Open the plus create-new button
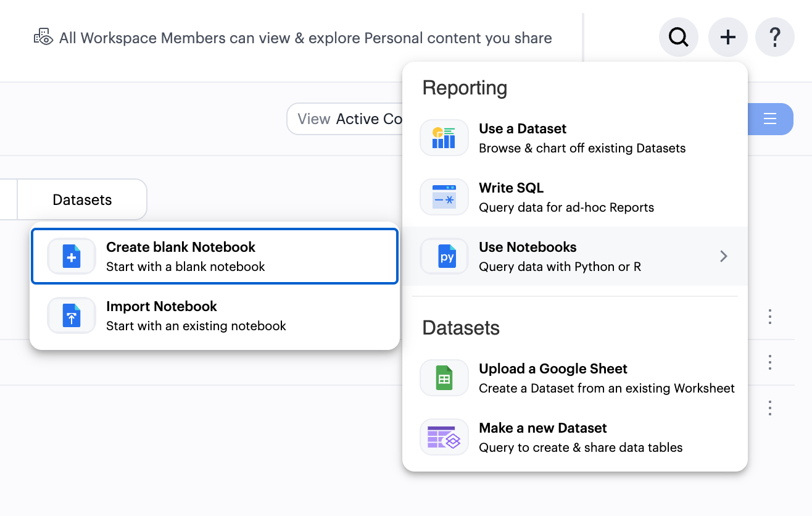 [728, 38]
